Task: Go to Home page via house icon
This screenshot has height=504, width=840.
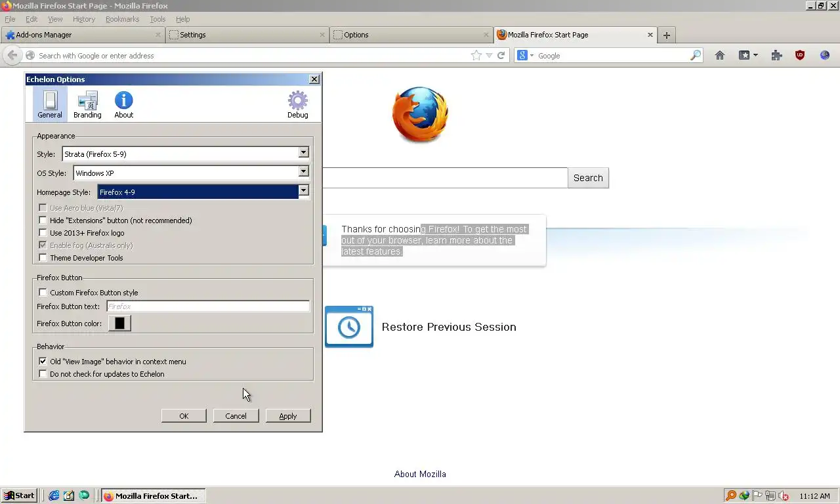Action: tap(720, 56)
